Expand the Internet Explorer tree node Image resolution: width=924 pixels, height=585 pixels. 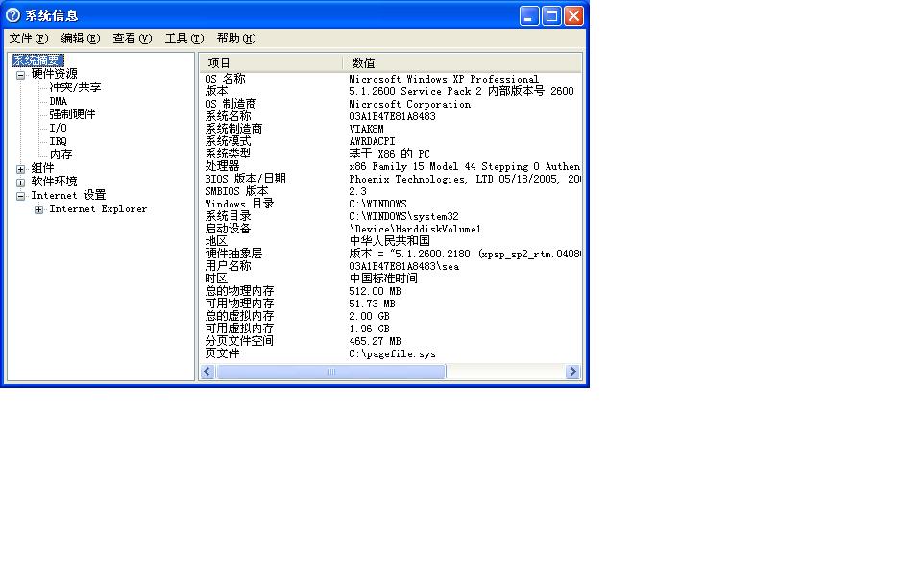(38, 209)
